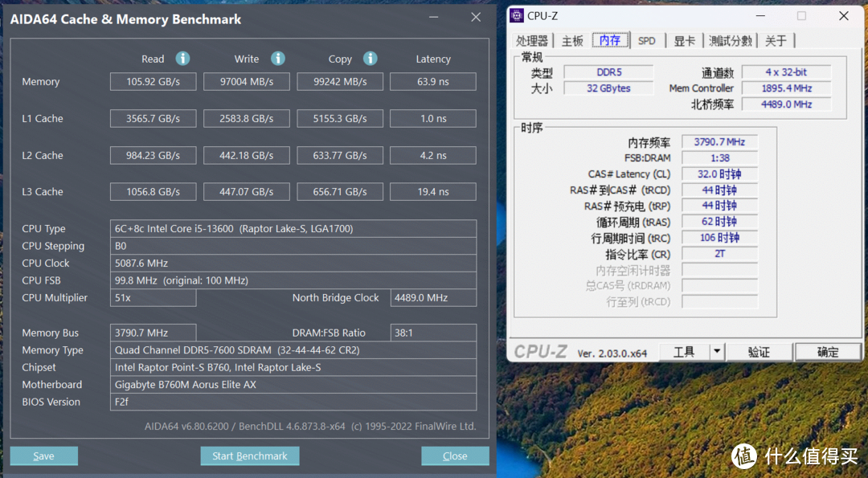Click the CPU FSB value 99.8 MHz
This screenshot has height=478, width=868.
tap(293, 280)
